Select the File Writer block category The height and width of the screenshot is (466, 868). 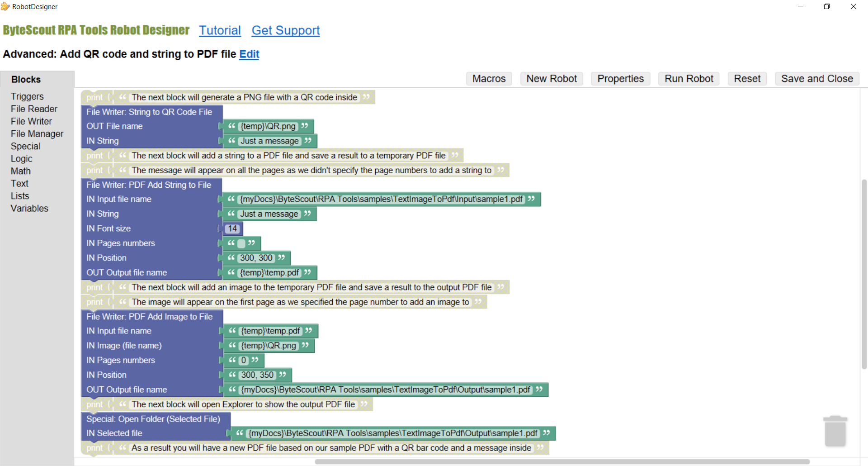pos(31,121)
